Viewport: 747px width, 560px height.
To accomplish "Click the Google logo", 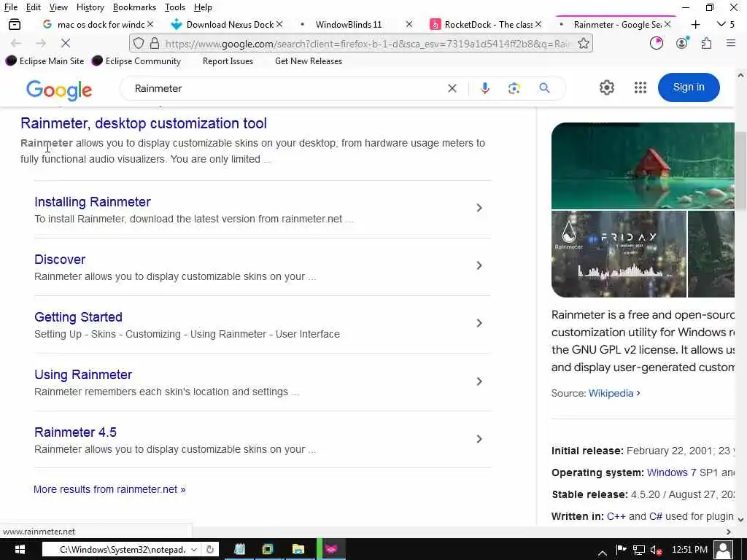I will 59,90.
